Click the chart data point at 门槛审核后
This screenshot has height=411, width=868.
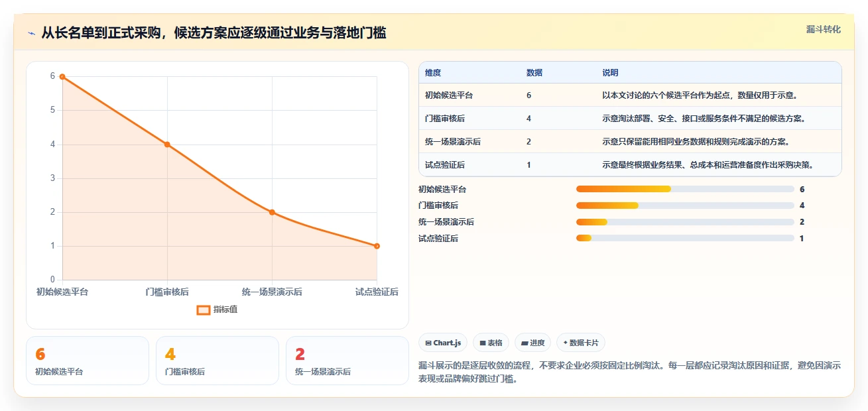167,145
